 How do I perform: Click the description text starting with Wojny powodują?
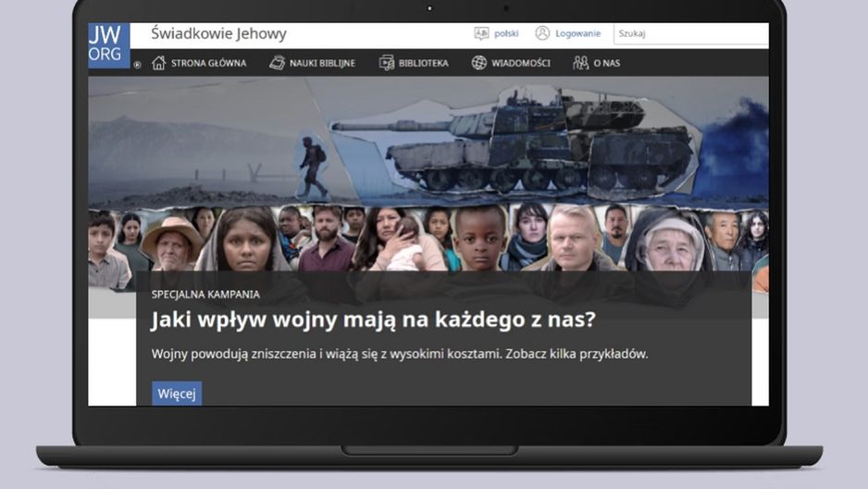pyautogui.click(x=400, y=354)
